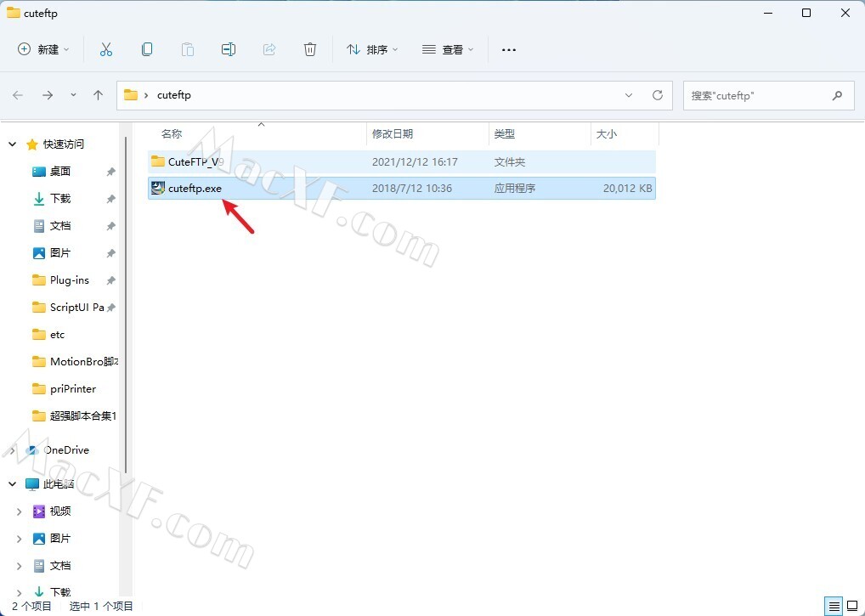Collapse the 此电脑 This PC node
Screen dimensions: 865x616
(x=13, y=484)
